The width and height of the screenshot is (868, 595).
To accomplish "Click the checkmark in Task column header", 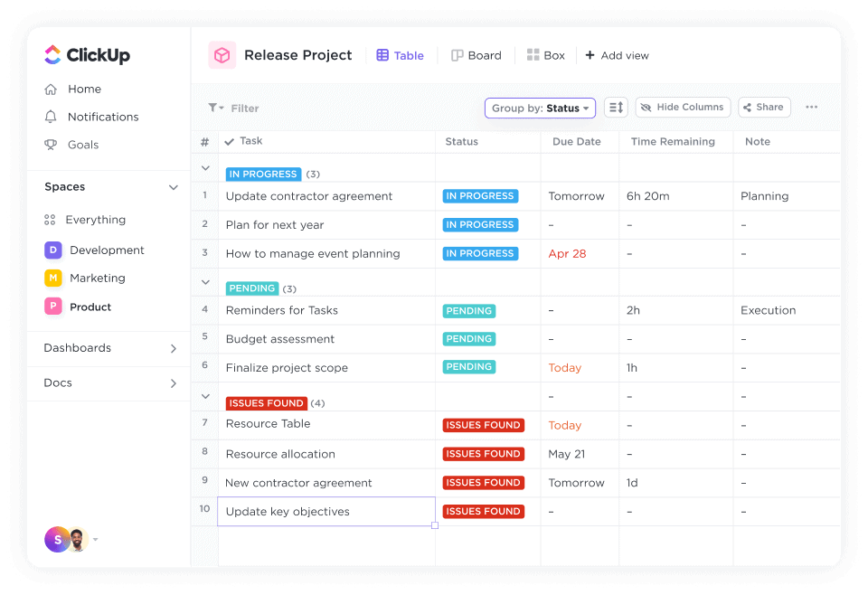I will click(229, 142).
